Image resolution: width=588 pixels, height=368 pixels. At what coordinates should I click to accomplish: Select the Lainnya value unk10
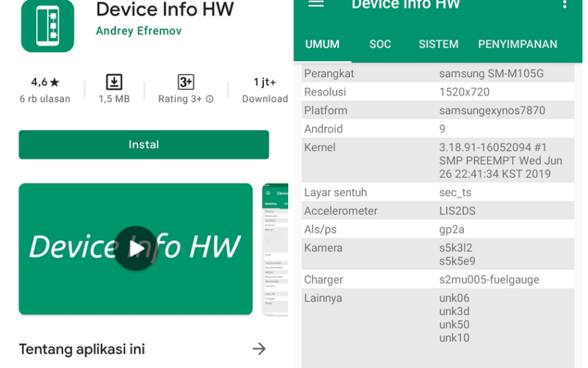pos(454,338)
